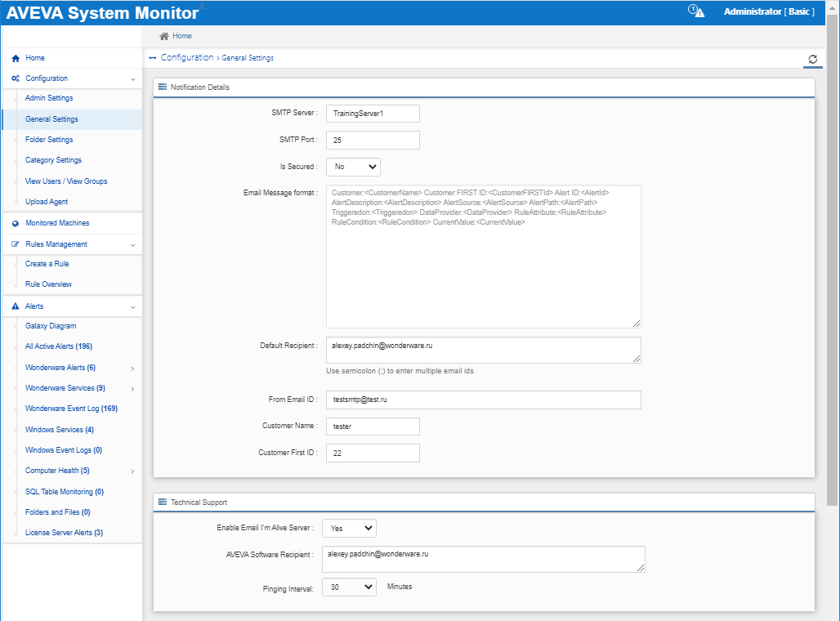The image size is (840, 621).
Task: Click the SMTP Port input field
Action: [373, 141]
